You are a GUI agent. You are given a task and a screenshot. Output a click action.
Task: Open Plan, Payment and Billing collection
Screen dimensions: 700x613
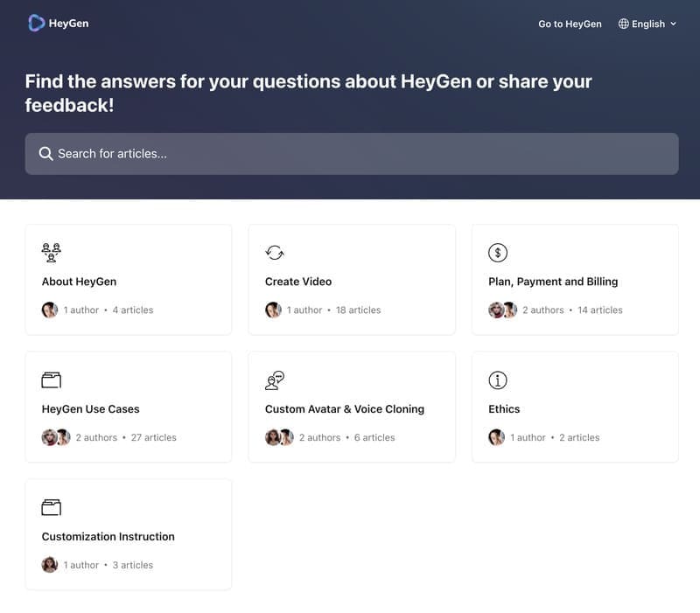[575, 280]
